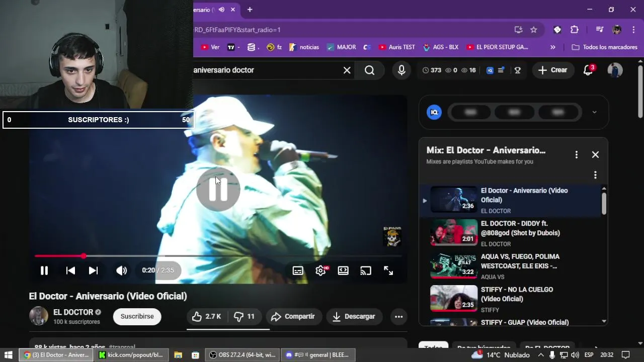Click the vidIQ icon in YouTube header
Viewport: 644px width, 362px height.
[x=490, y=70]
